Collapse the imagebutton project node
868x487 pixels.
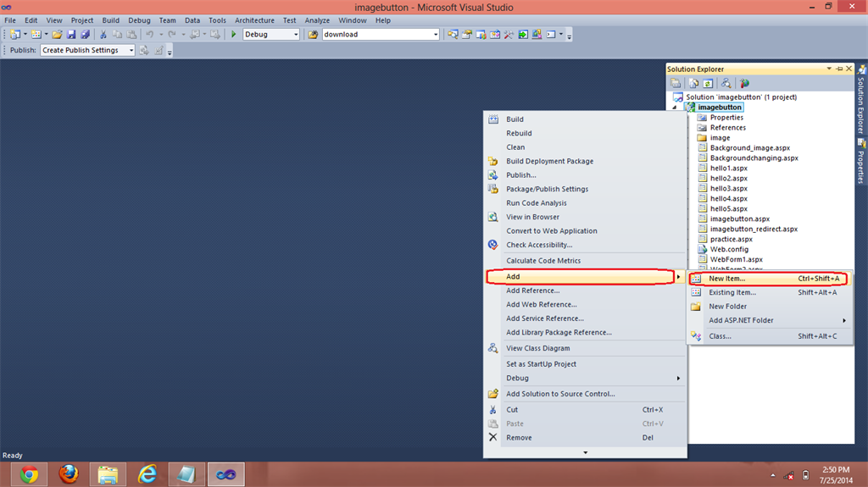click(x=675, y=108)
